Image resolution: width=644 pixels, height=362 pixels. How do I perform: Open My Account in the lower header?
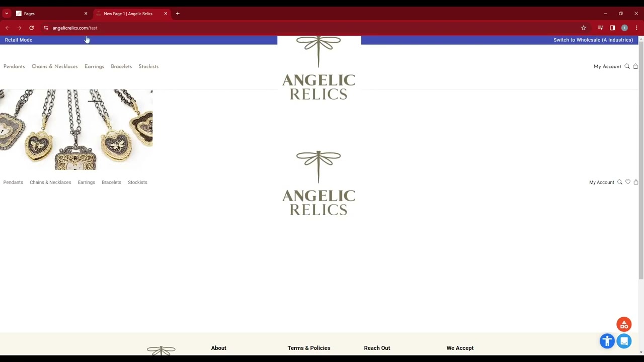(602, 183)
